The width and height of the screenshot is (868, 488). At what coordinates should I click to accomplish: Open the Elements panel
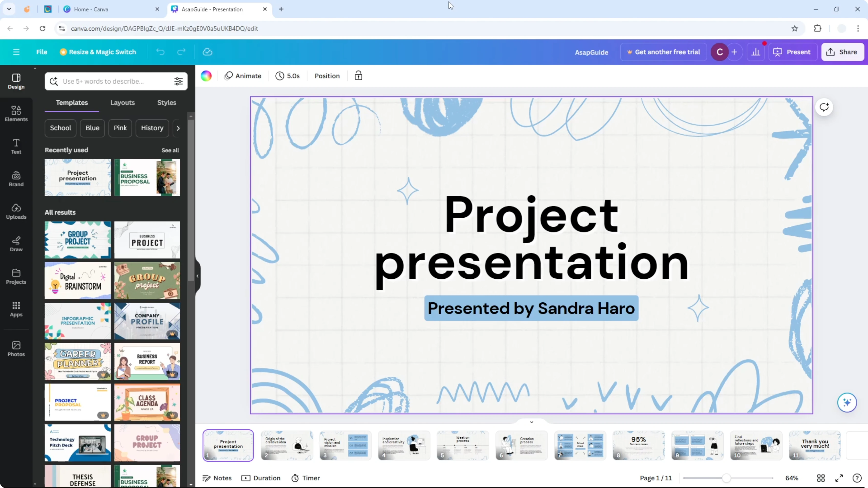click(x=16, y=114)
